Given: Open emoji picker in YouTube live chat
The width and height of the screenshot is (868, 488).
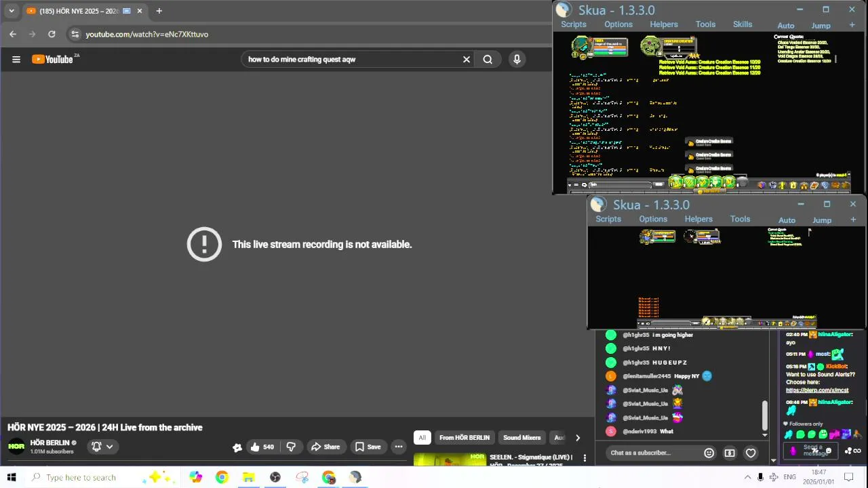Looking at the screenshot, I should pos(709,453).
